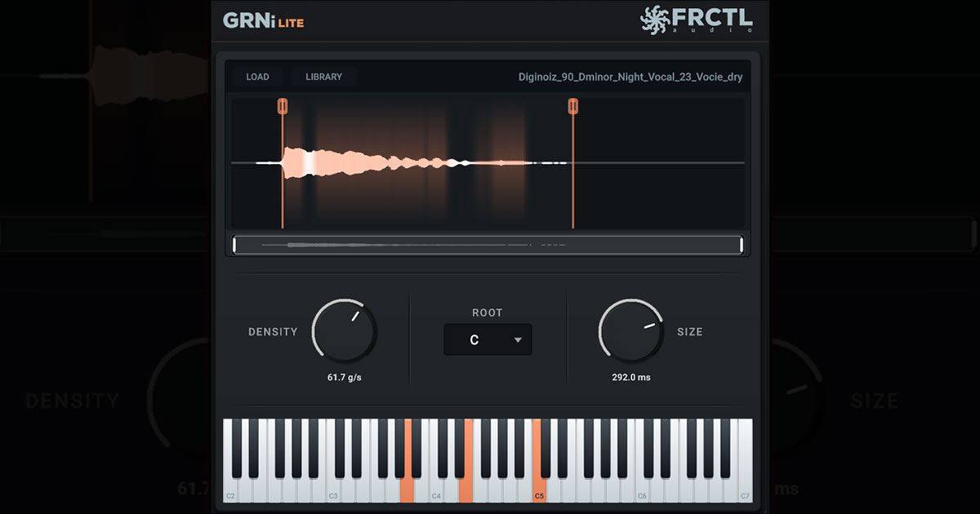Image resolution: width=980 pixels, height=514 pixels.
Task: Play the orange key between C3 and C4
Action: [407, 490]
